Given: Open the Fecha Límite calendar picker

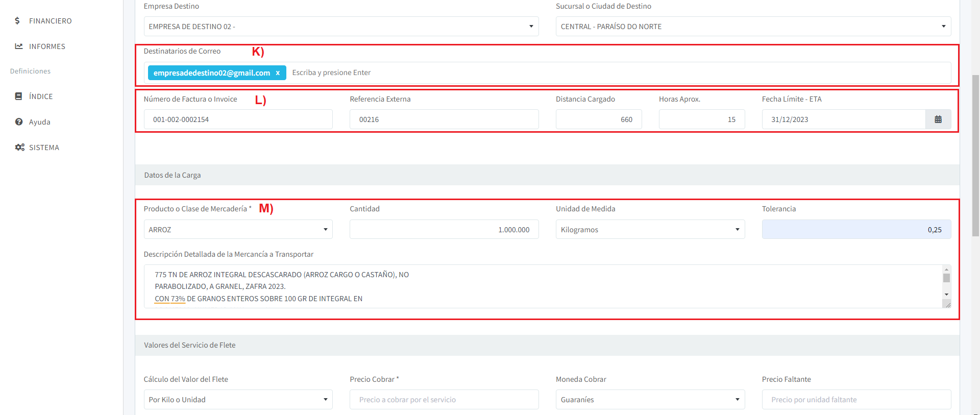Looking at the screenshot, I should (938, 119).
